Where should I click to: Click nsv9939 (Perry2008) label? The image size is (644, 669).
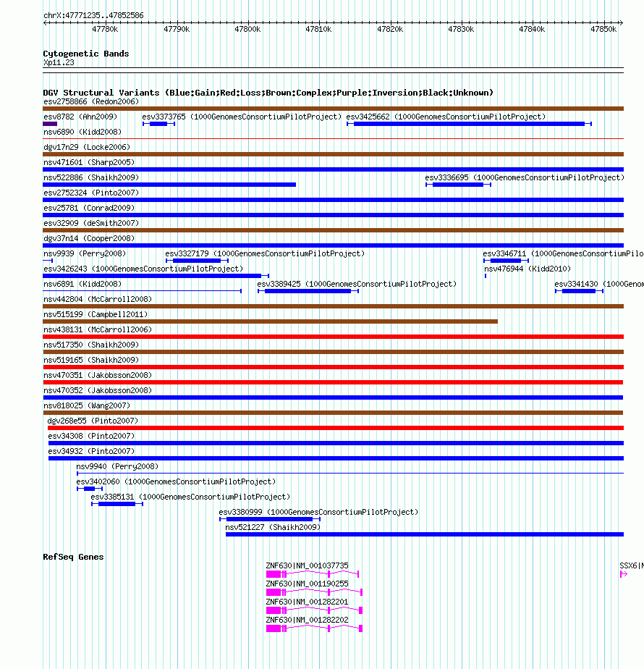pos(85,254)
